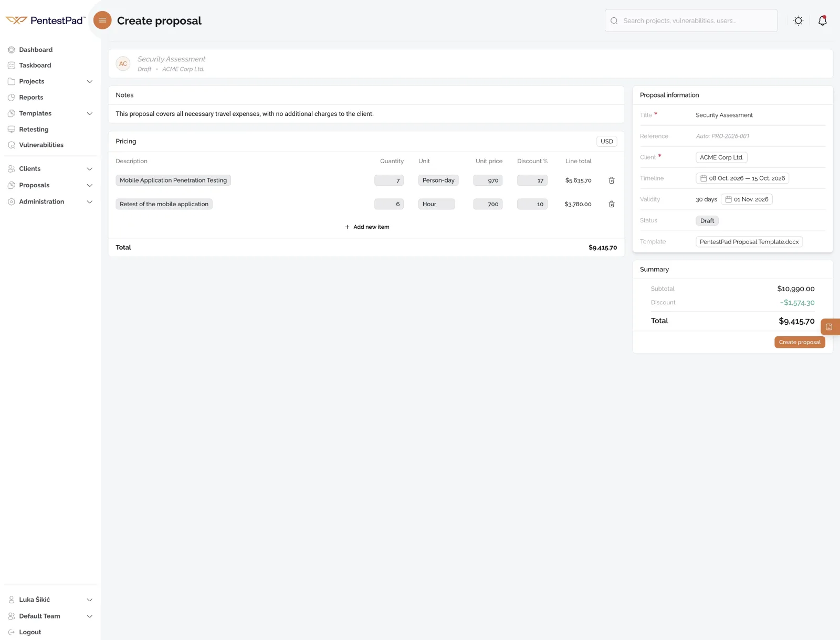Delete the Retest of the mobile application line
The height and width of the screenshot is (640, 840).
click(612, 204)
